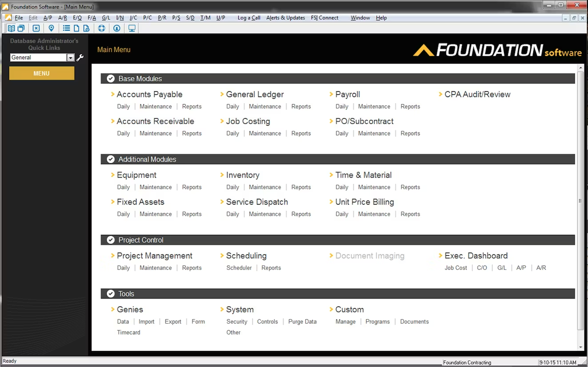Screen dimensions: 588x367
Task: Click the remote support monitor icon
Action: tap(132, 28)
